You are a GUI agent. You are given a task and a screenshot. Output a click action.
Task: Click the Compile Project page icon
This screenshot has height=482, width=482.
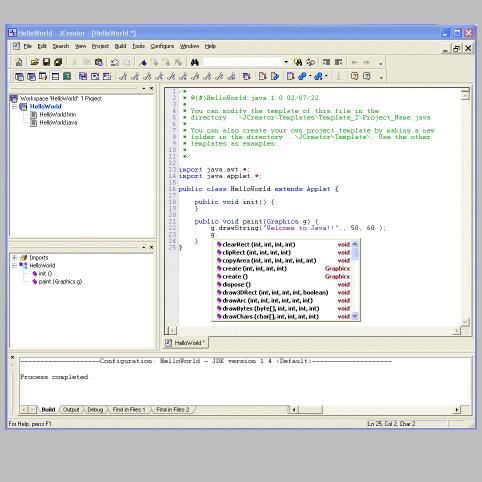(x=290, y=77)
